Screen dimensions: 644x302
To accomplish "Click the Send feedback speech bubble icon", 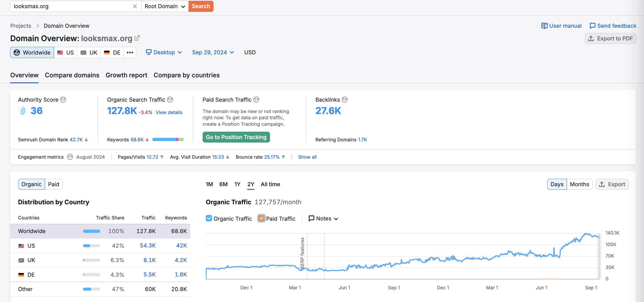I will (x=592, y=26).
